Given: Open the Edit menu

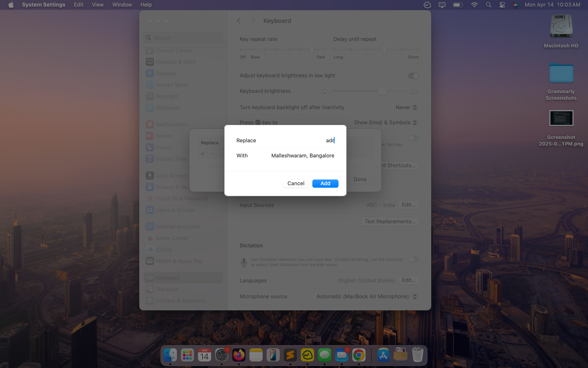Looking at the screenshot, I should point(78,4).
